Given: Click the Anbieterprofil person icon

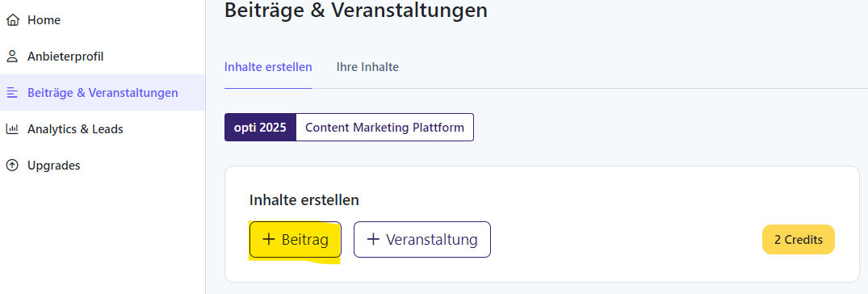Looking at the screenshot, I should [x=12, y=57].
